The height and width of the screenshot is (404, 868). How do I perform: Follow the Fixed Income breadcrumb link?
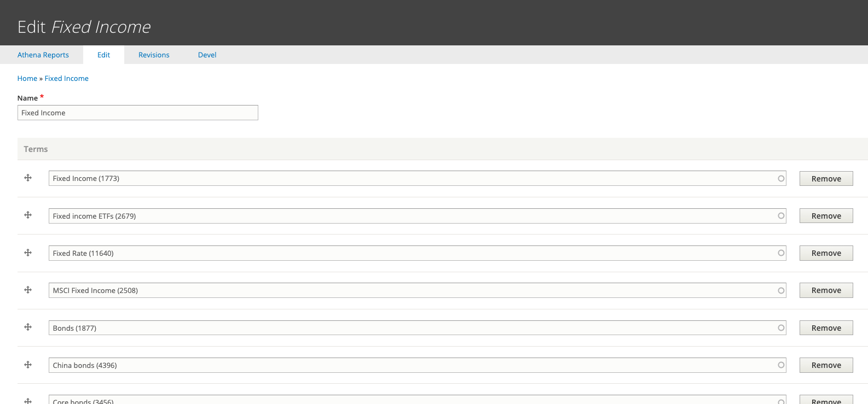click(67, 78)
